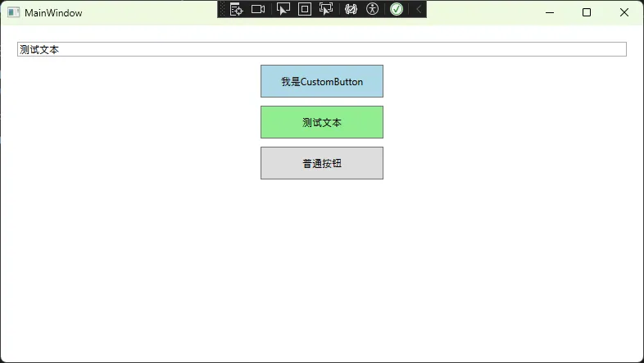Activate the Select Element cursor tool
The image size is (644, 363).
point(283,9)
